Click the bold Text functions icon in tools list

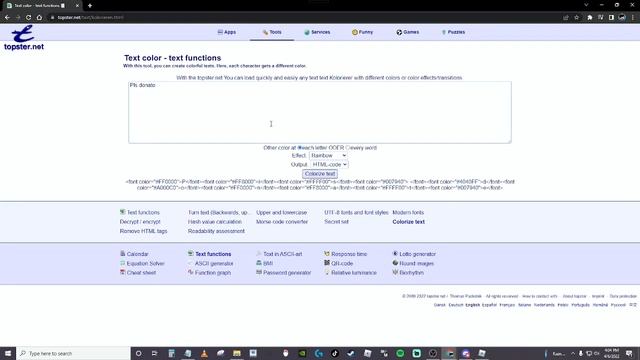pos(191,253)
